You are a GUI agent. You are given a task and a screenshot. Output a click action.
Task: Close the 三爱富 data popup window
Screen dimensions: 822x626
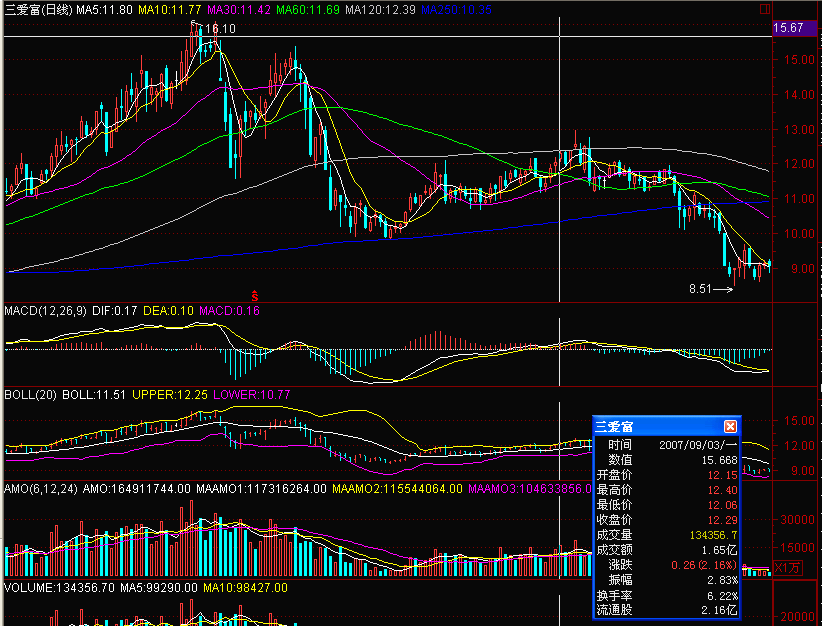click(x=730, y=426)
